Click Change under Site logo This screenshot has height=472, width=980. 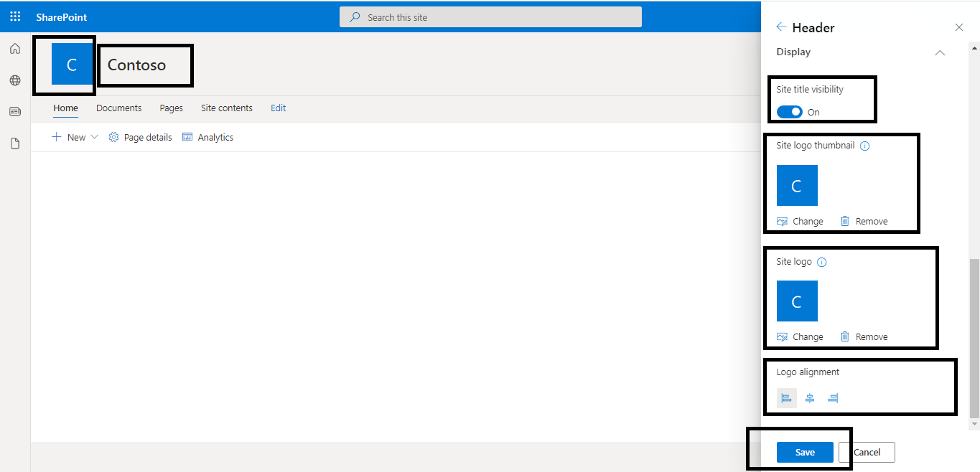tap(800, 336)
